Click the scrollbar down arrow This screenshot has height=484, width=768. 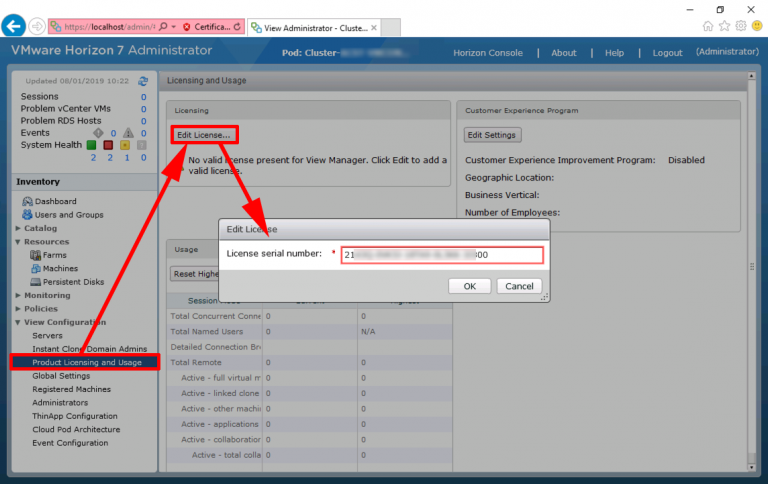(x=751, y=467)
